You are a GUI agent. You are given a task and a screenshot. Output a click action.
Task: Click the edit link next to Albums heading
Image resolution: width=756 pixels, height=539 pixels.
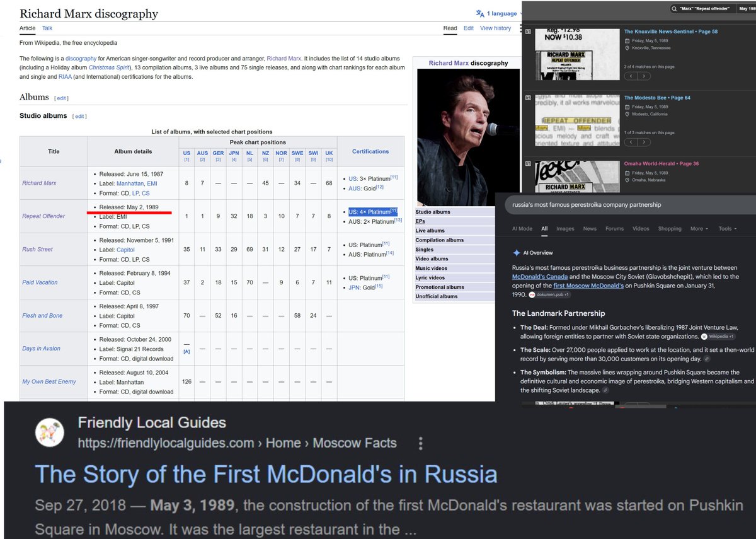[61, 98]
